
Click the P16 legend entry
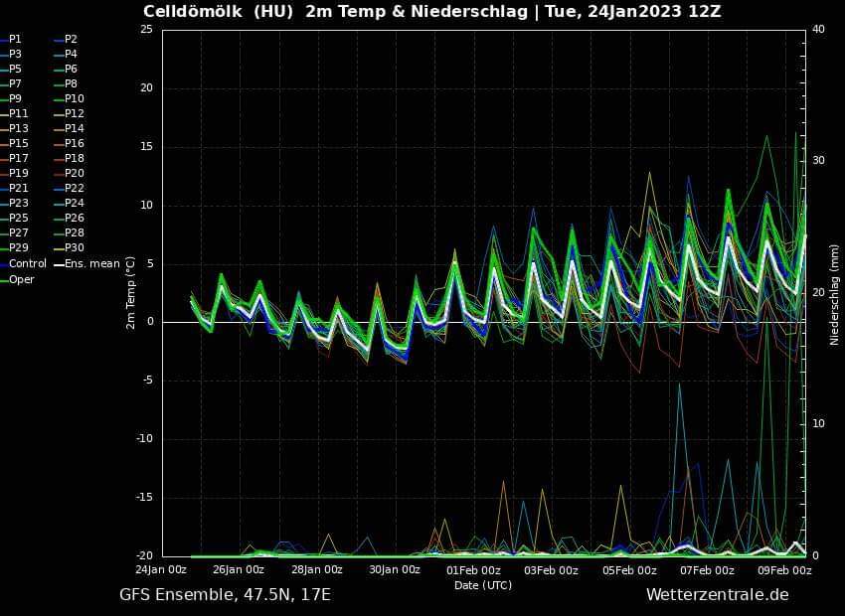tap(74, 143)
